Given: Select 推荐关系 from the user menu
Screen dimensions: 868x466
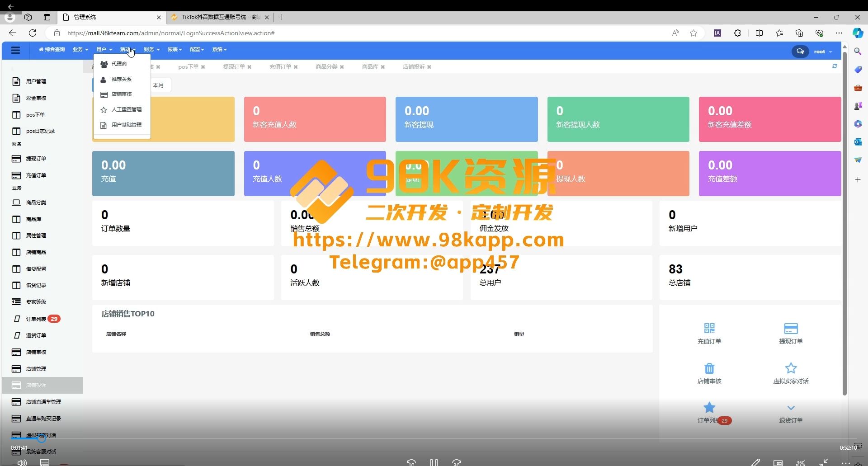Looking at the screenshot, I should [x=122, y=80].
